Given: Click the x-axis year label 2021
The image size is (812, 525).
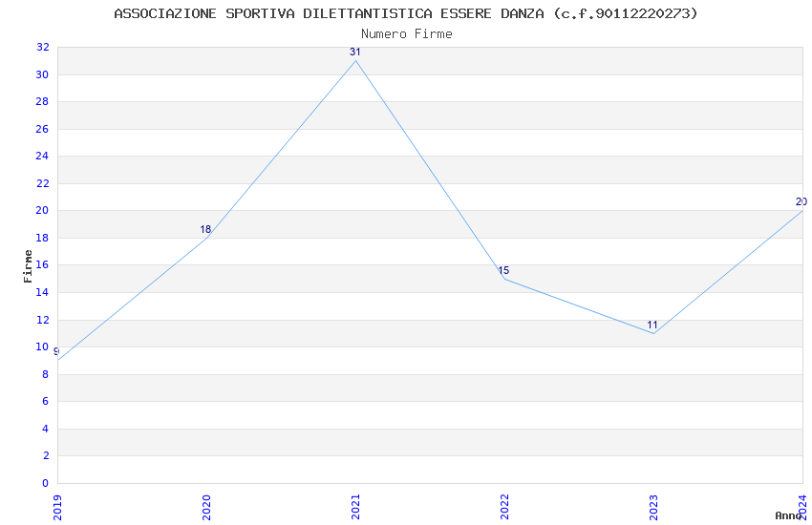Looking at the screenshot, I should pos(355,508).
